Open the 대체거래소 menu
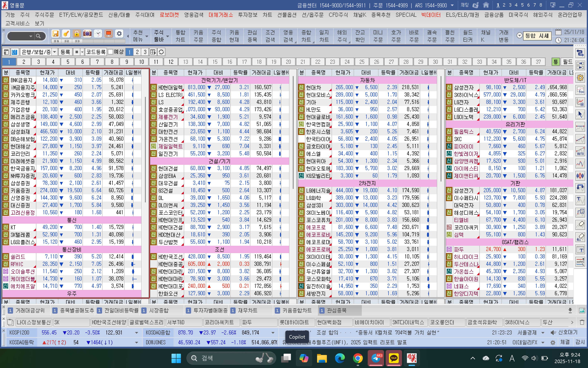 [221, 15]
